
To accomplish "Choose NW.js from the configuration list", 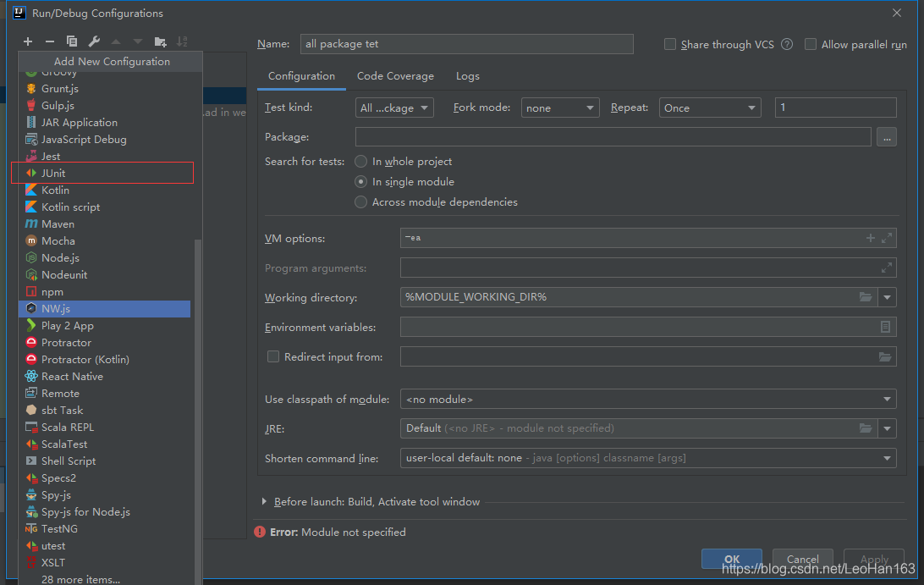I will tap(105, 308).
